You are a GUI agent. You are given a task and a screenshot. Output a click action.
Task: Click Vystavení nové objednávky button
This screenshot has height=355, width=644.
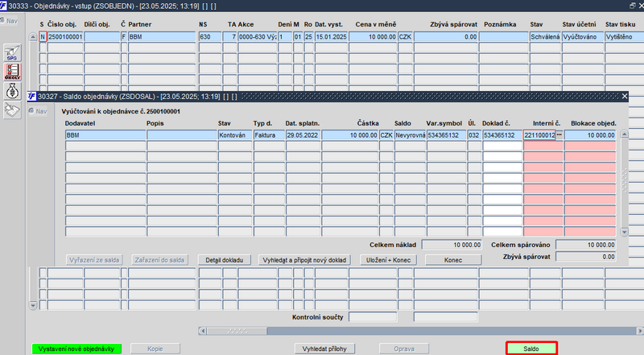pos(76,349)
